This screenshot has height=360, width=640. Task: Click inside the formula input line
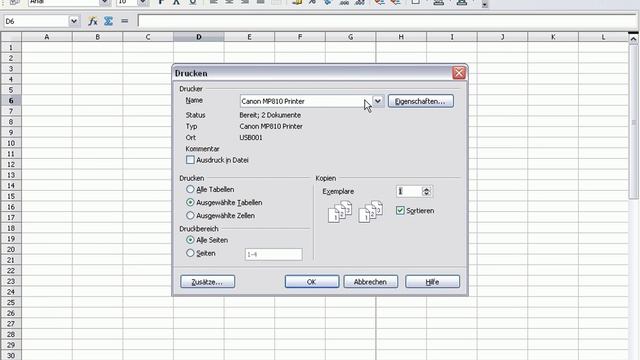387,21
